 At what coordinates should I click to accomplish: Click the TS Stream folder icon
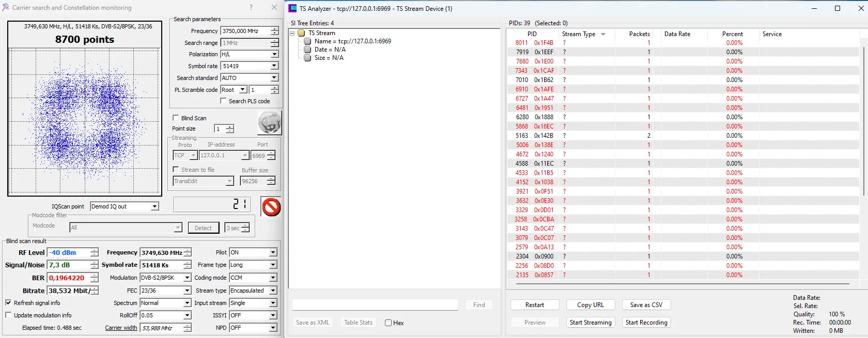(x=301, y=33)
